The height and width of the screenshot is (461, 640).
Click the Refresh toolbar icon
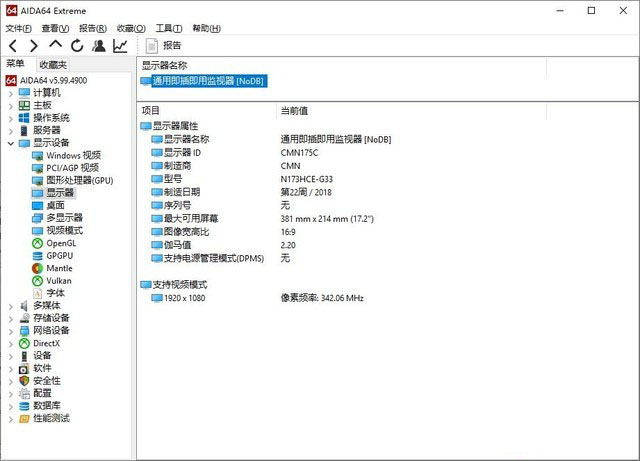click(77, 46)
